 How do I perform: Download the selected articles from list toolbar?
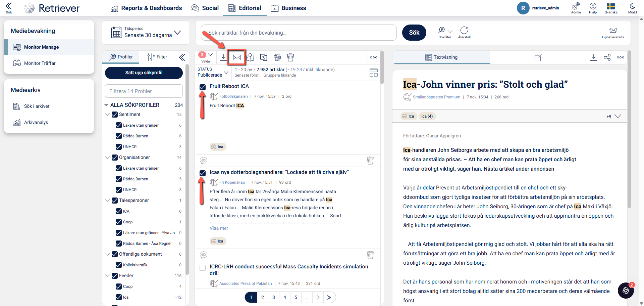click(223, 57)
